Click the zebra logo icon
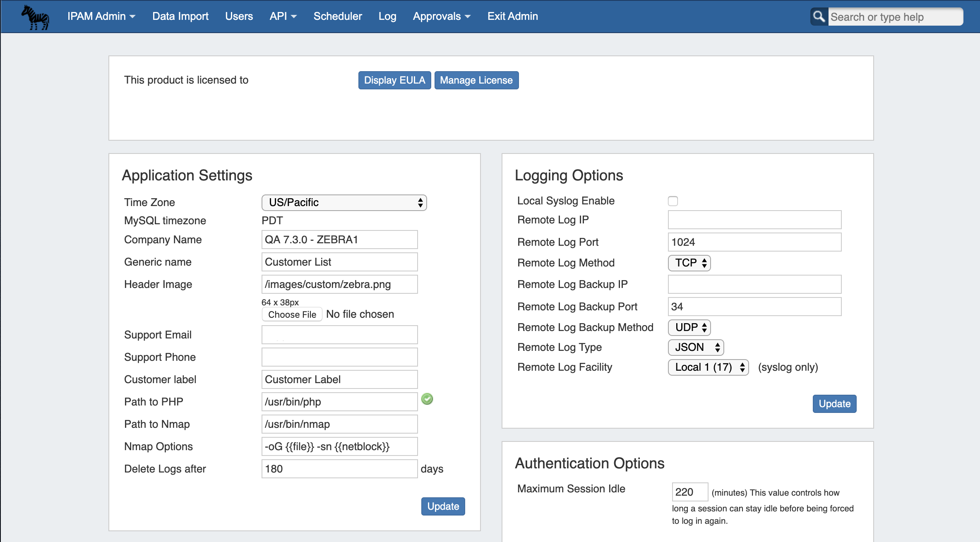The image size is (980, 542). tap(35, 17)
